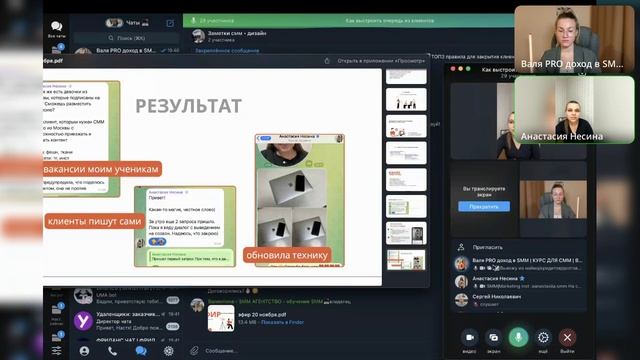Viewport: 640px width, 360px height.
Task: Open the UMA bot chat
Action: pyautogui.click(x=127, y=297)
